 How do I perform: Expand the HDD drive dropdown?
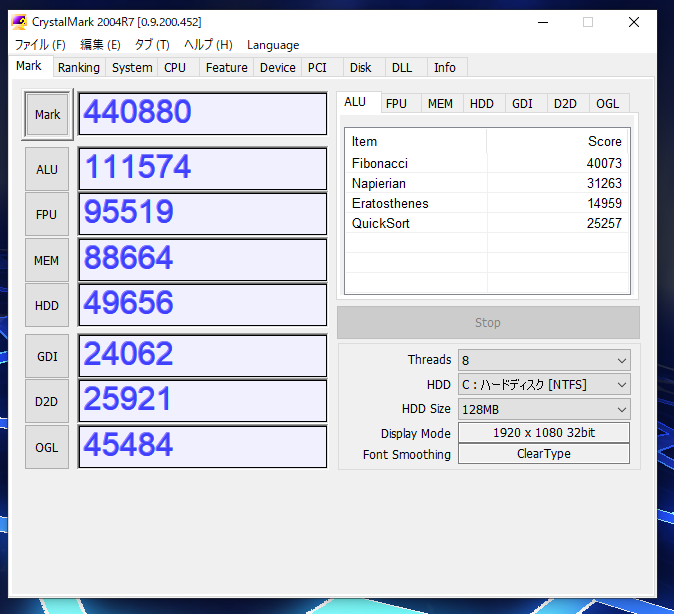(x=544, y=385)
